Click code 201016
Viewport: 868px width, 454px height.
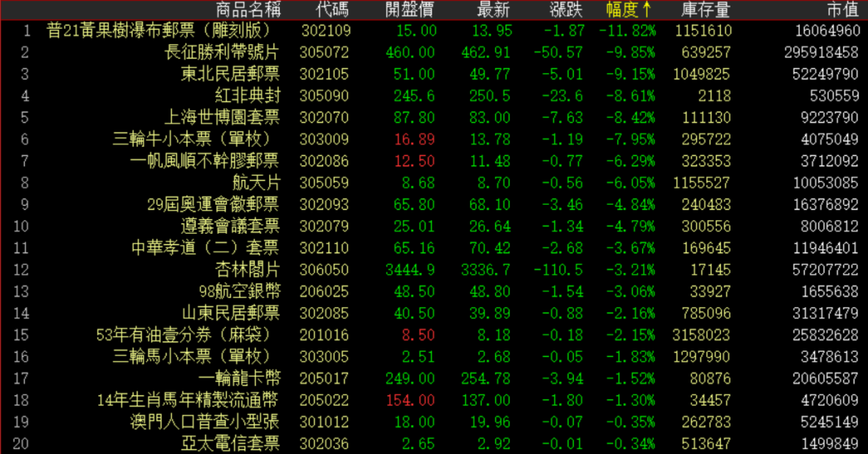pos(325,335)
